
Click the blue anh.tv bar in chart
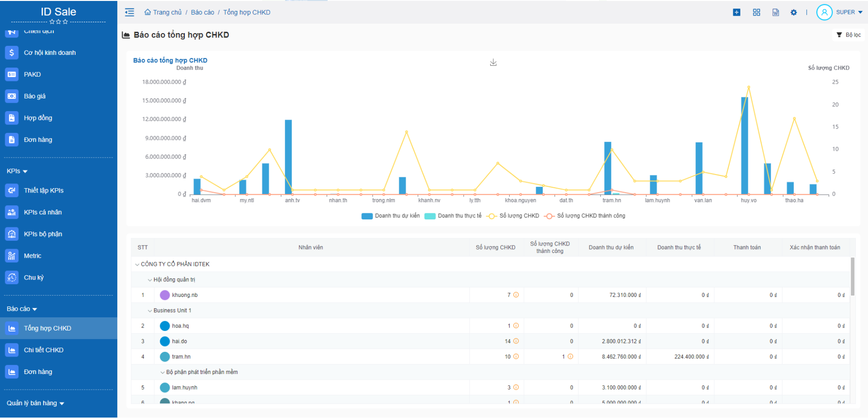click(288, 157)
